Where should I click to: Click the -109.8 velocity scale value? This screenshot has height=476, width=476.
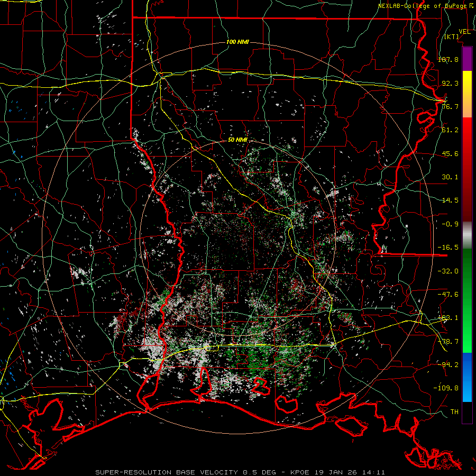pos(446,388)
